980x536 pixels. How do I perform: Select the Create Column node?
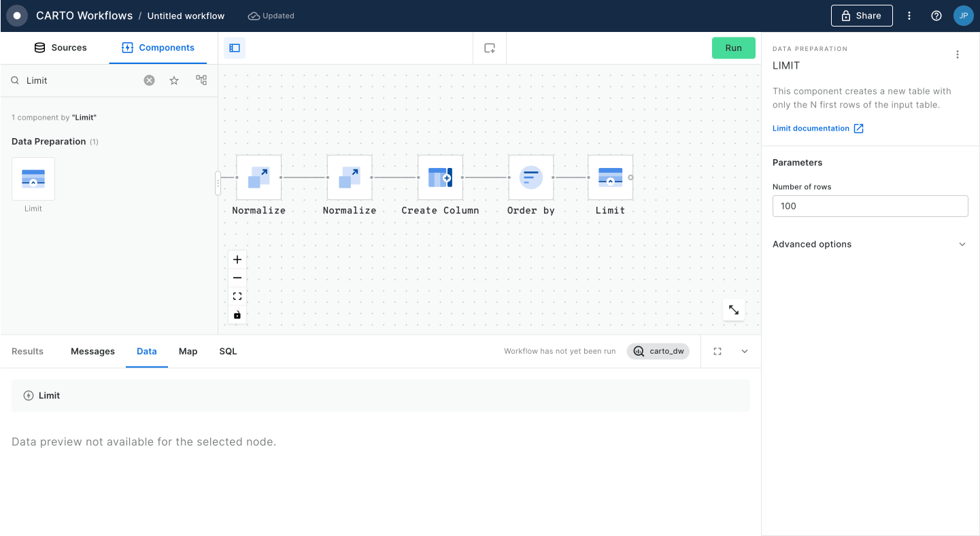[x=440, y=178]
